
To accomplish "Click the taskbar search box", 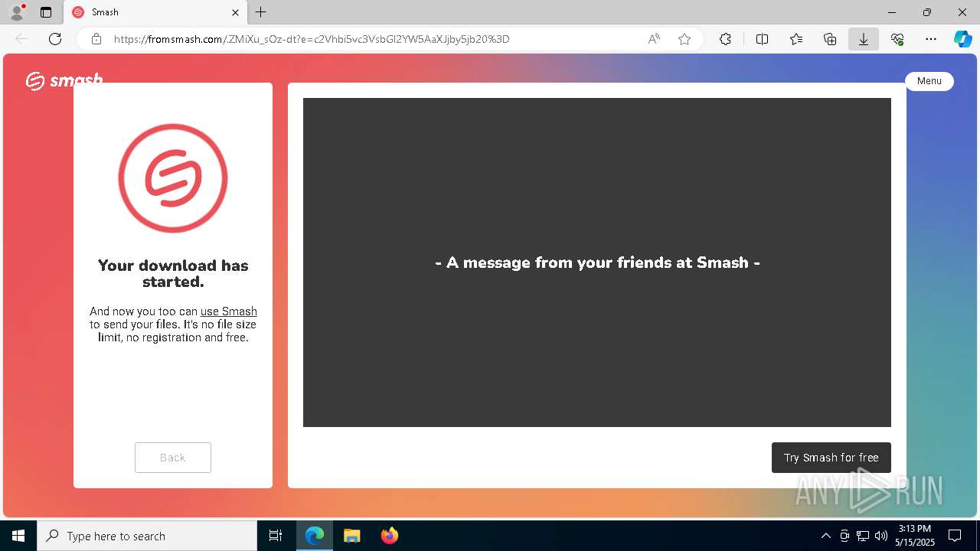I will point(147,536).
